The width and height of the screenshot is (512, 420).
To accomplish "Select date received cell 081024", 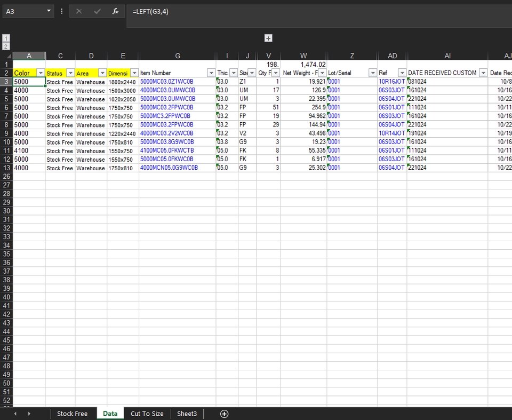I will pos(447,82).
